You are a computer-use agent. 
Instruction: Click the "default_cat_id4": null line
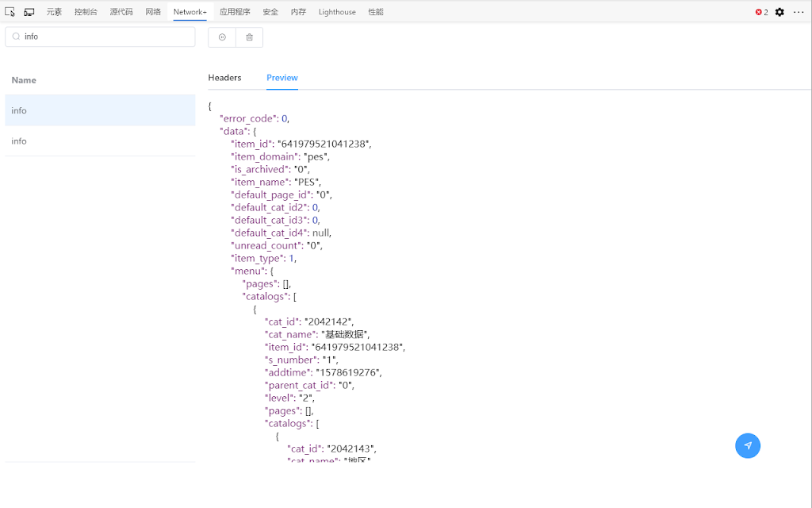click(x=282, y=233)
